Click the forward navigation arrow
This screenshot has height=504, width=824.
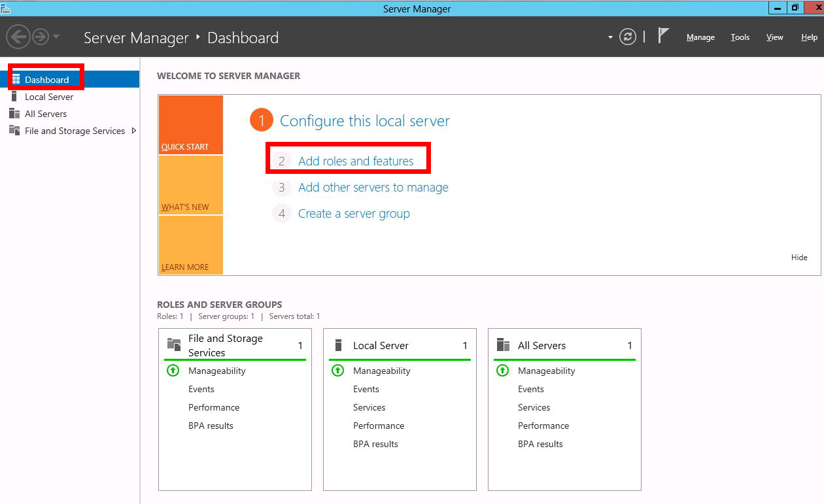[x=41, y=37]
